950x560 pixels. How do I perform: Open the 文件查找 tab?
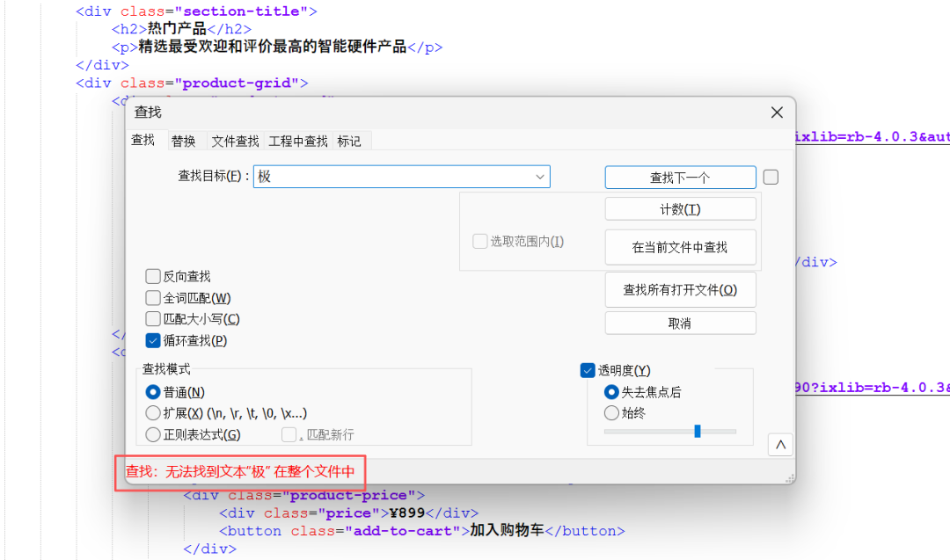tap(235, 141)
